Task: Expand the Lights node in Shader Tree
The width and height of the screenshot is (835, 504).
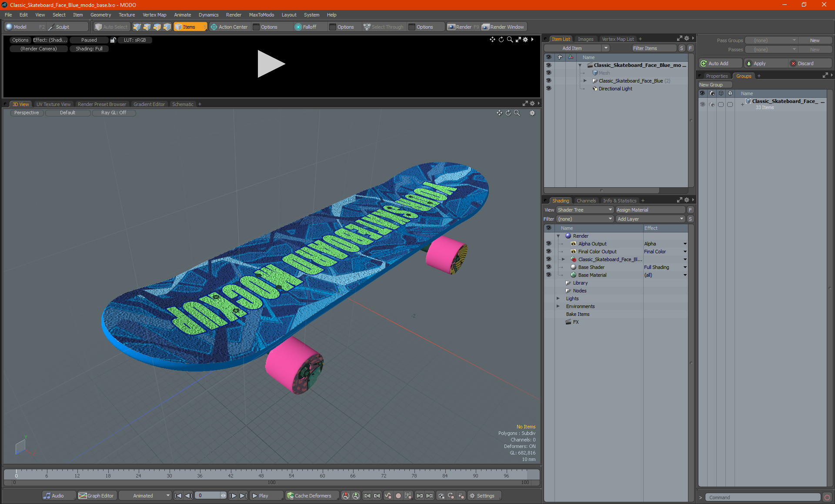Action: pyautogui.click(x=558, y=298)
